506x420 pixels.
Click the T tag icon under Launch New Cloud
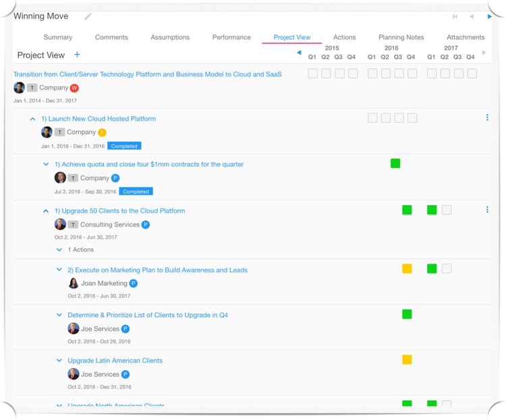pos(59,132)
